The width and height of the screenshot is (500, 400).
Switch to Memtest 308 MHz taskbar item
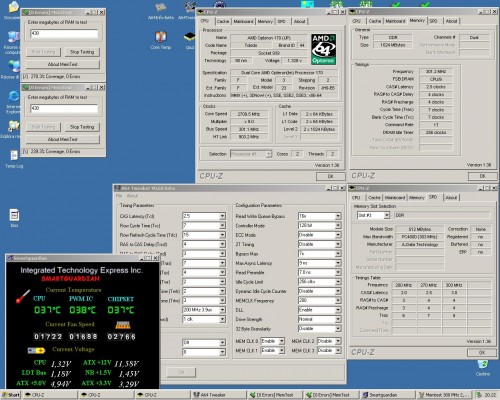pos(444,395)
